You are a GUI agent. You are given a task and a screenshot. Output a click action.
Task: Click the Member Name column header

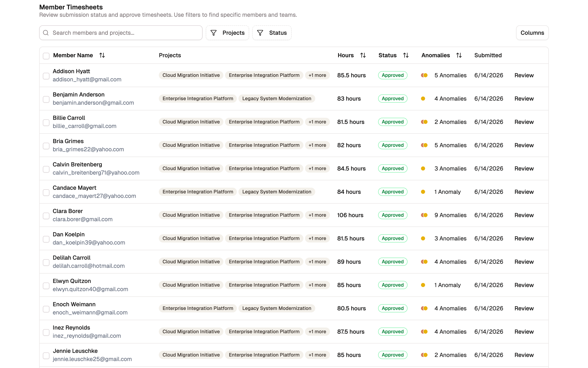73,55
